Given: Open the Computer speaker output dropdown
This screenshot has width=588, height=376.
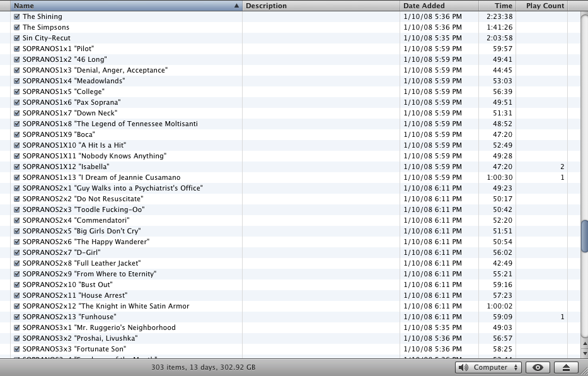Looking at the screenshot, I should pos(488,367).
